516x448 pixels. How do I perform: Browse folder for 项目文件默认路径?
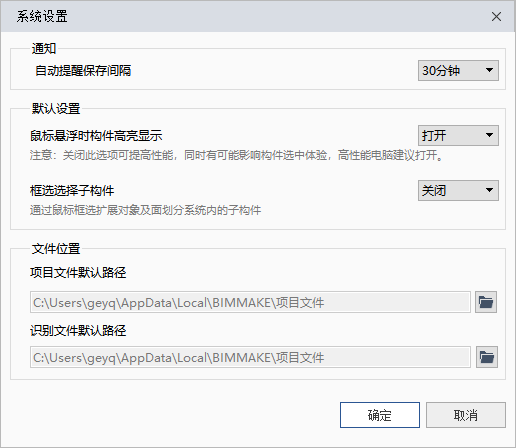coord(486,302)
